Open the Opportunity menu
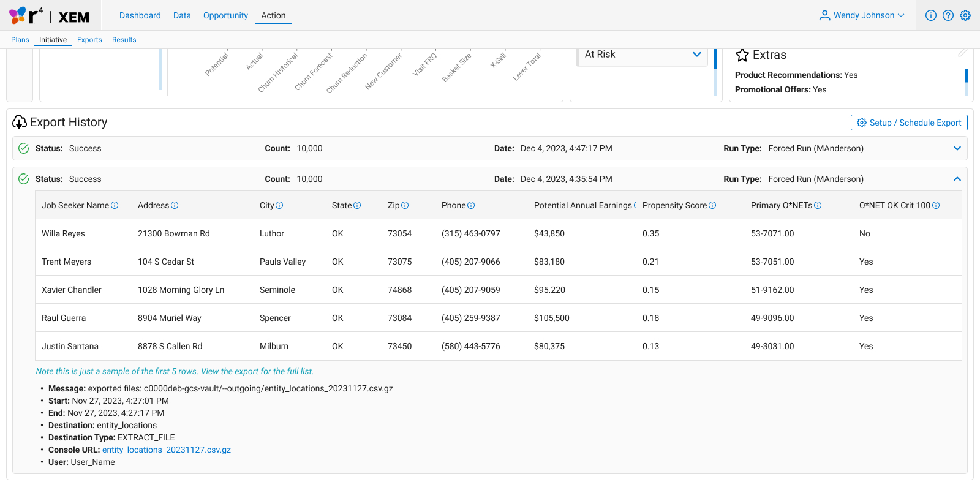 coord(225,15)
